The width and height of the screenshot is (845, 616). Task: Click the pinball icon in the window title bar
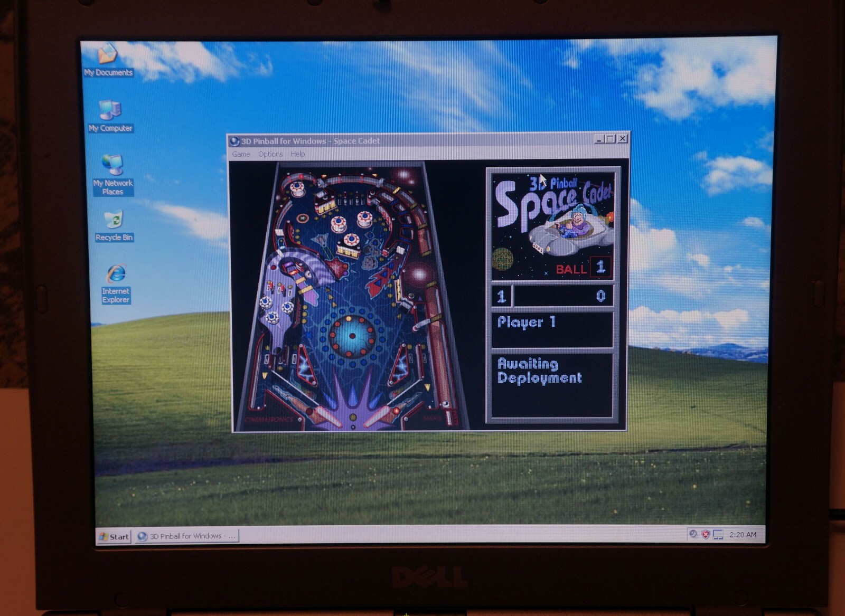235,141
